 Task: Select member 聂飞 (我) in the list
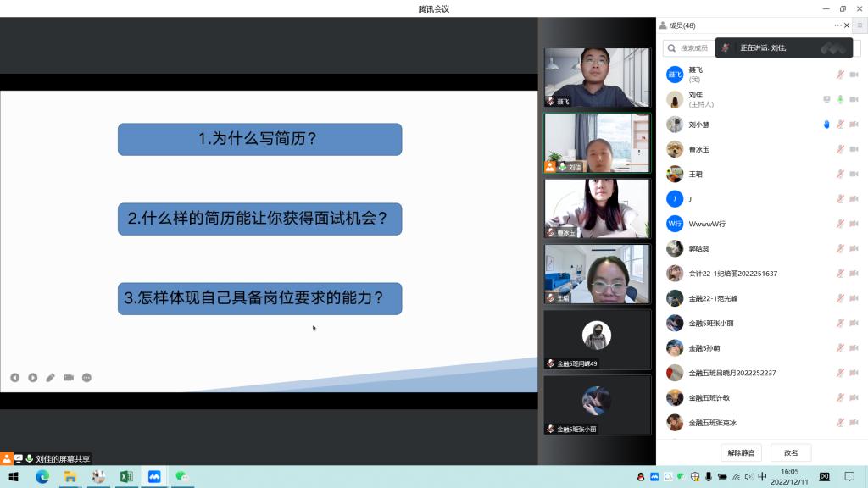point(762,75)
